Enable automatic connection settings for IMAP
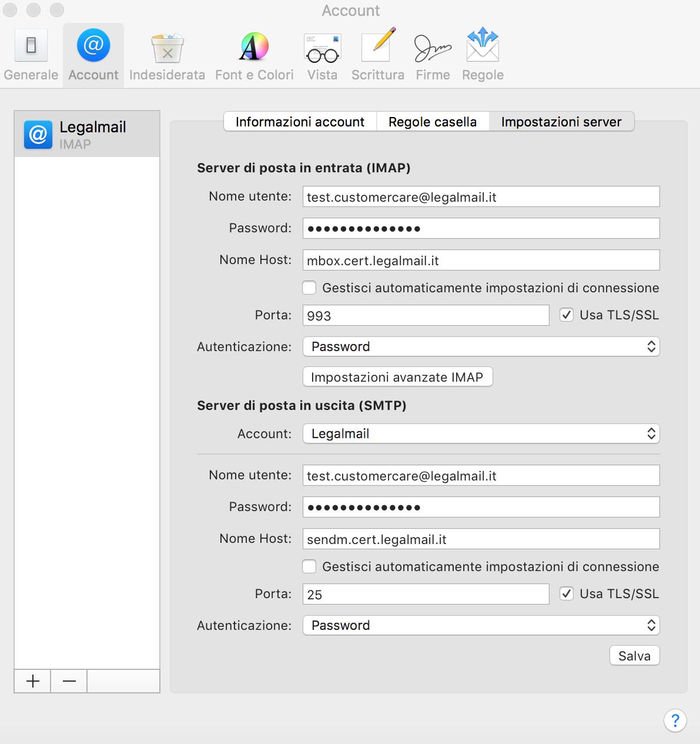Screen dimensions: 700x744 (309, 288)
